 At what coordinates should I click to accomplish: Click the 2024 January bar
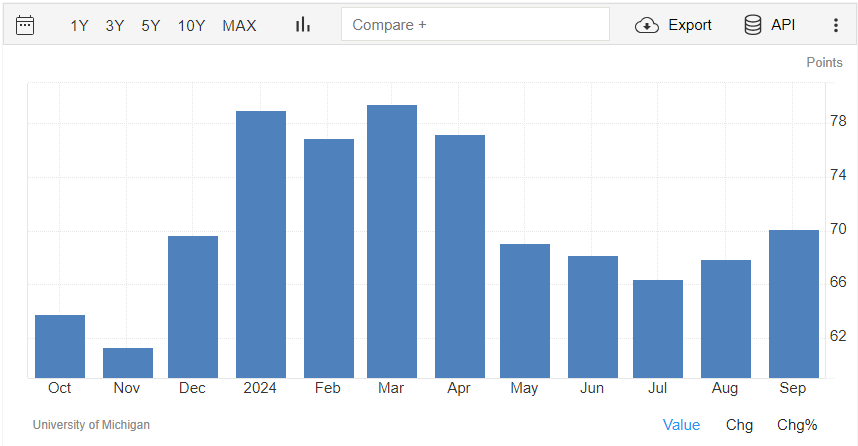(261, 245)
